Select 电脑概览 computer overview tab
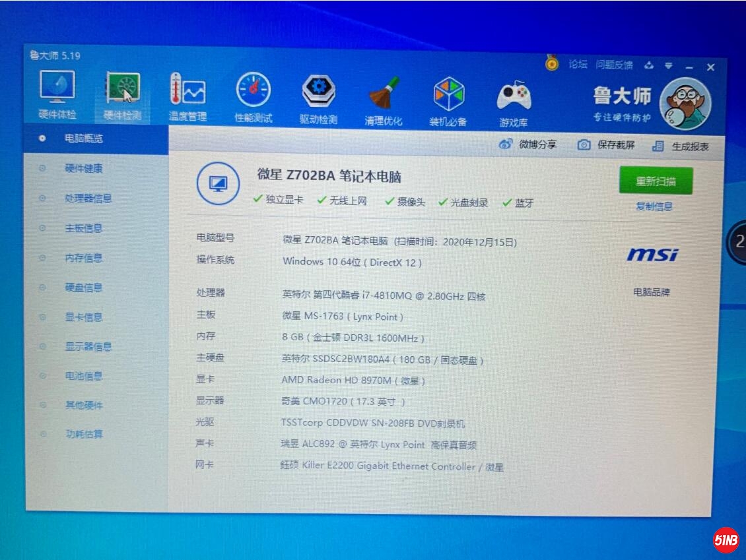This screenshot has height=560, width=746. click(x=96, y=139)
